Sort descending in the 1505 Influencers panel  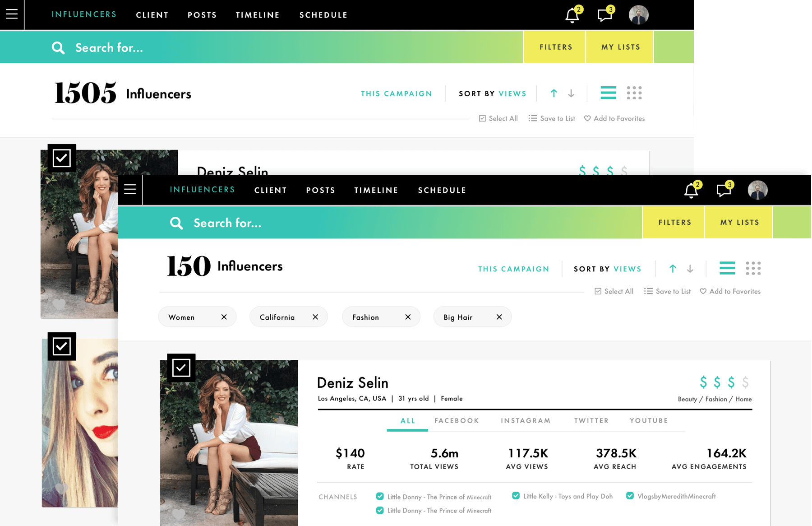(x=571, y=93)
